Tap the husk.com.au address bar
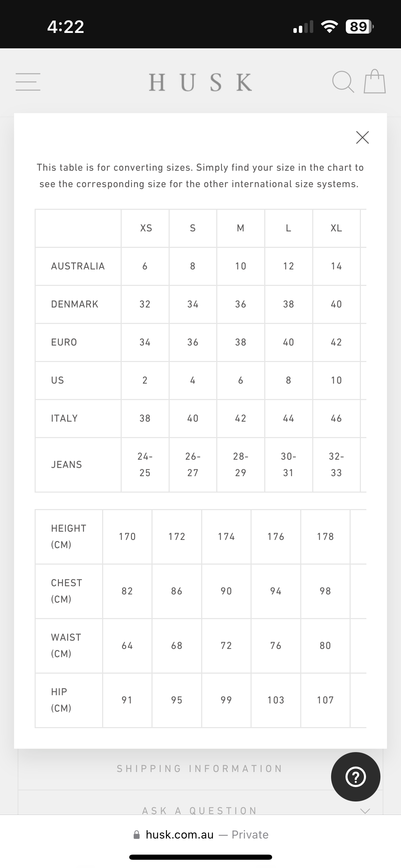 200,835
